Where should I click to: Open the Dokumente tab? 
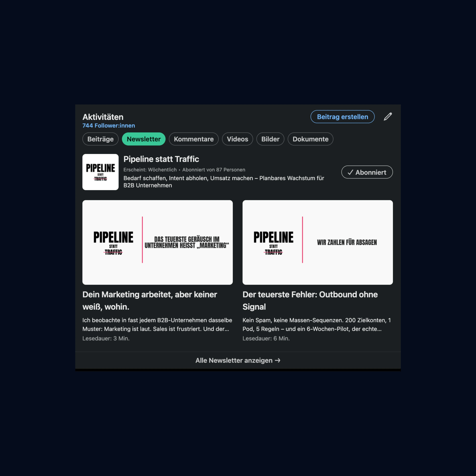tap(310, 139)
